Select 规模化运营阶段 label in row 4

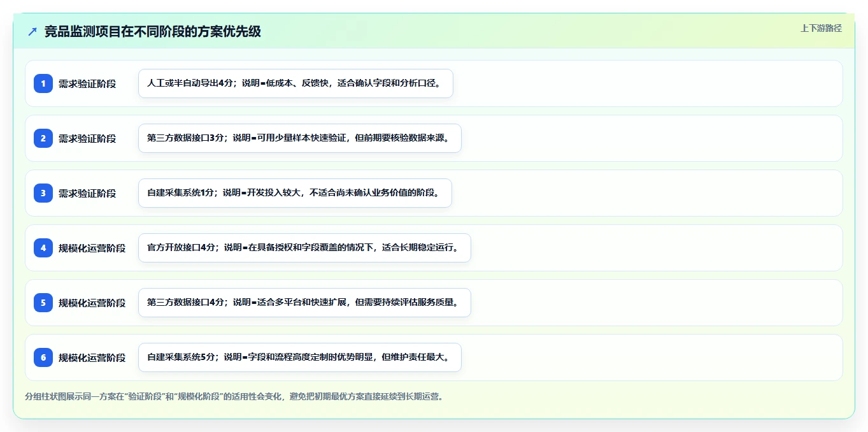92,248
